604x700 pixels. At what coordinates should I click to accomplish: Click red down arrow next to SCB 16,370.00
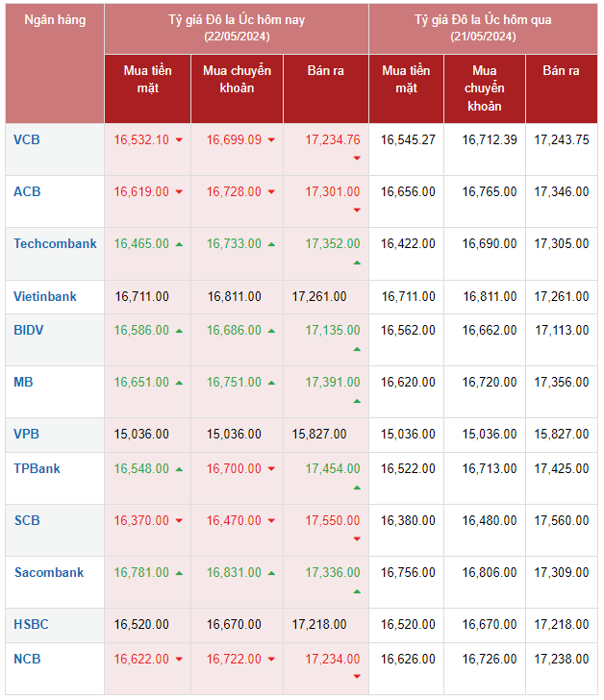point(179,521)
